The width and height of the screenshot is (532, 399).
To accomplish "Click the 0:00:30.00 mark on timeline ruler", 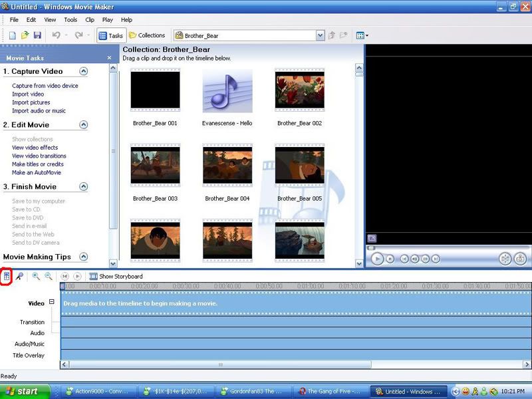I will [x=186, y=286].
